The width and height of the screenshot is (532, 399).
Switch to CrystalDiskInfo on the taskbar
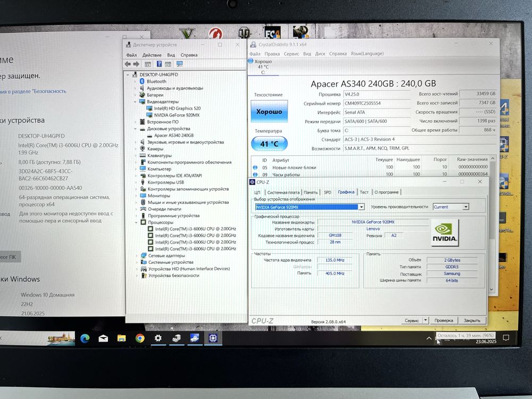pyautogui.click(x=195, y=338)
